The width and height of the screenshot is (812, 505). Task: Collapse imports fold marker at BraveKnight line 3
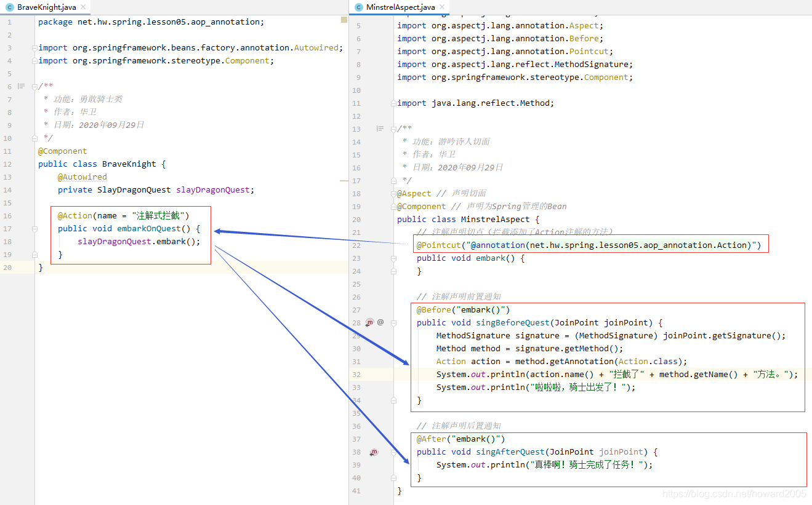coord(35,48)
